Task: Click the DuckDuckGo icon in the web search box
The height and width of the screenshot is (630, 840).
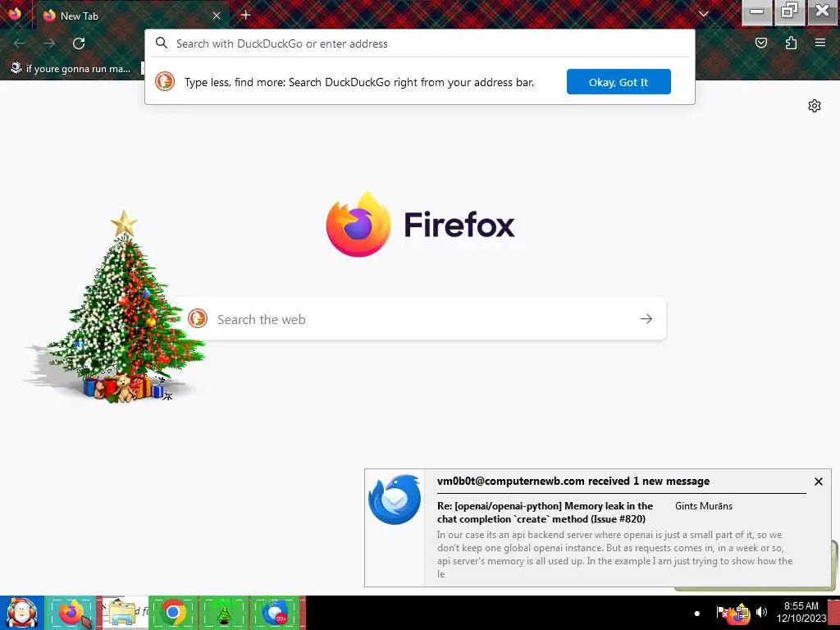Action: pyautogui.click(x=198, y=319)
